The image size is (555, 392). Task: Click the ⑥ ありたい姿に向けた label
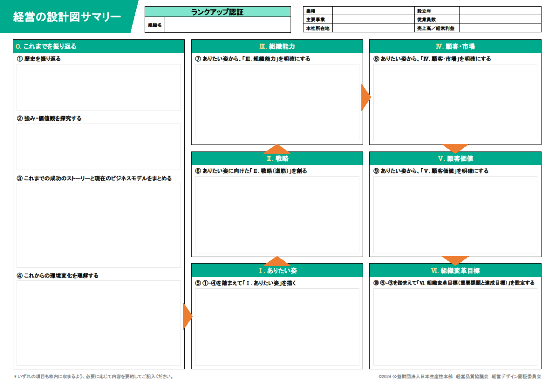[251, 171]
